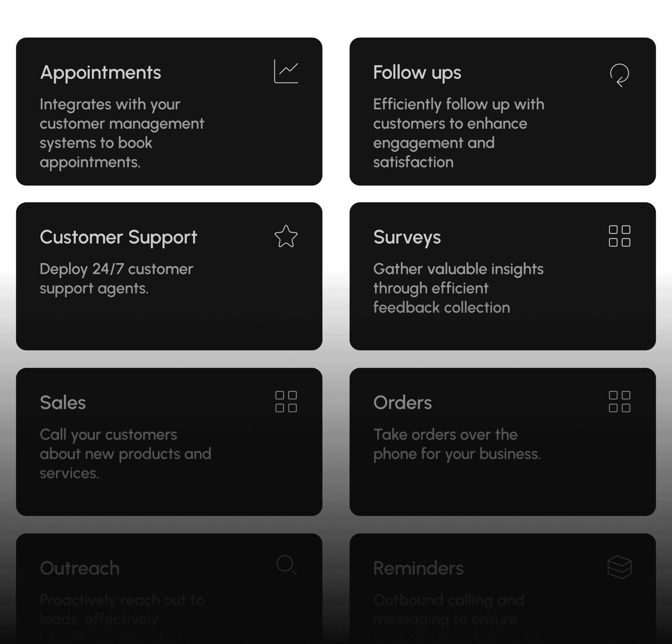This screenshot has height=644, width=672.
Task: Open the Sales card title
Action: [x=63, y=402]
